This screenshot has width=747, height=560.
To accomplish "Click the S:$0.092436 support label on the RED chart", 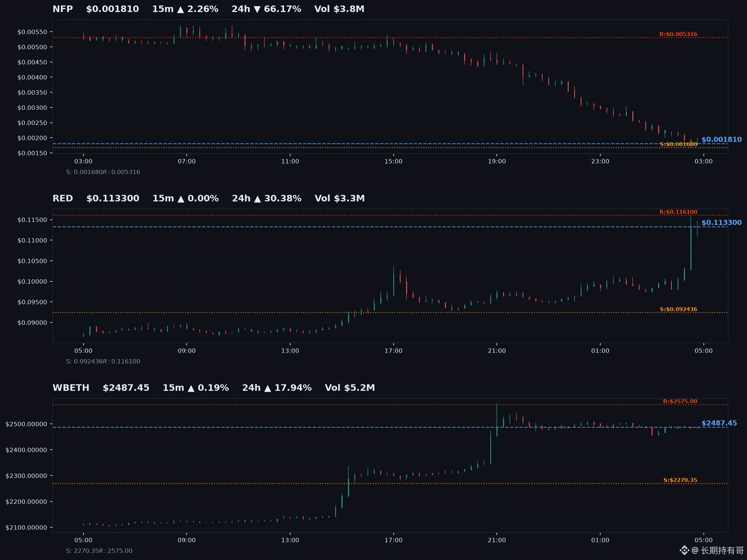I will tap(678, 309).
